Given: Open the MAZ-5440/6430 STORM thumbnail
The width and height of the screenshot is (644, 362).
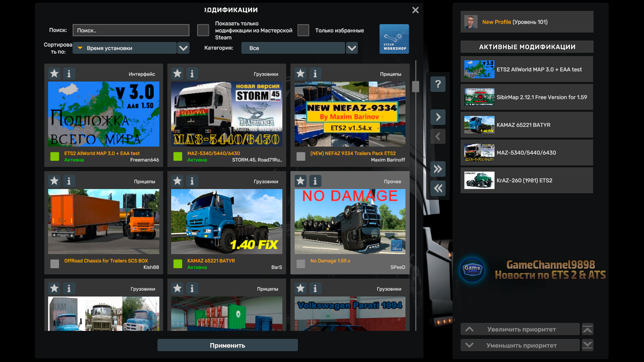Looking at the screenshot, I should 226,114.
